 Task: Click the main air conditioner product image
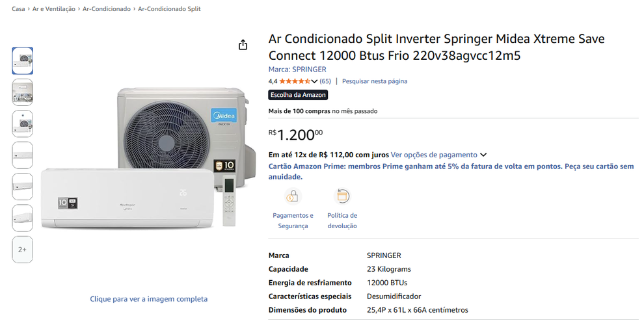click(x=148, y=158)
